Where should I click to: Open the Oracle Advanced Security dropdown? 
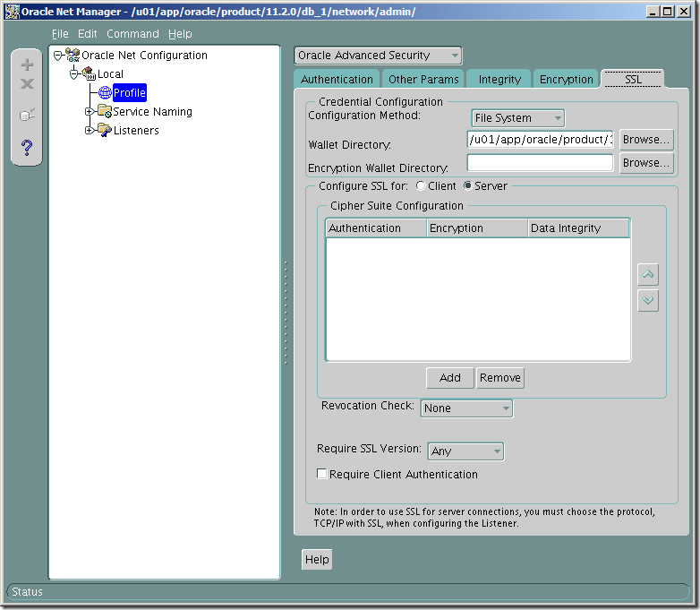point(378,56)
